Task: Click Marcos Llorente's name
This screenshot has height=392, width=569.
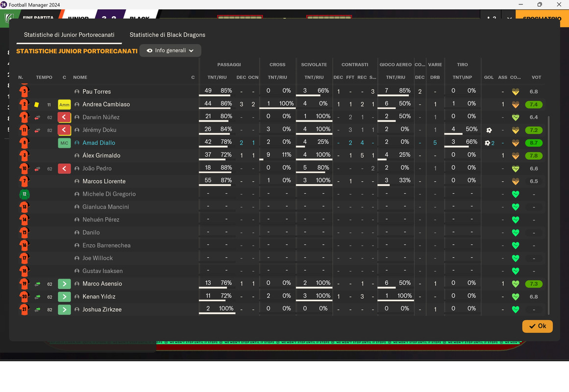Action: [x=104, y=181]
